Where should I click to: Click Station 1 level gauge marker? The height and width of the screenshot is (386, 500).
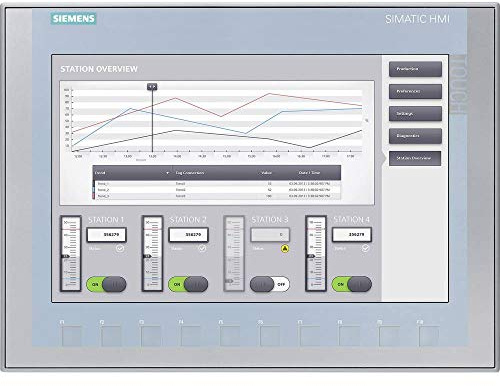(66, 256)
